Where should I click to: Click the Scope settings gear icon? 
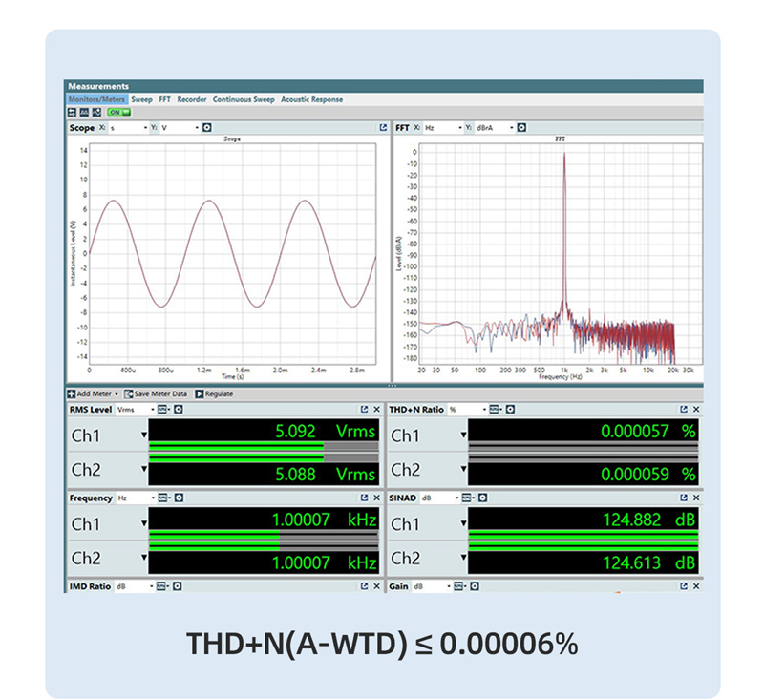pos(206,127)
